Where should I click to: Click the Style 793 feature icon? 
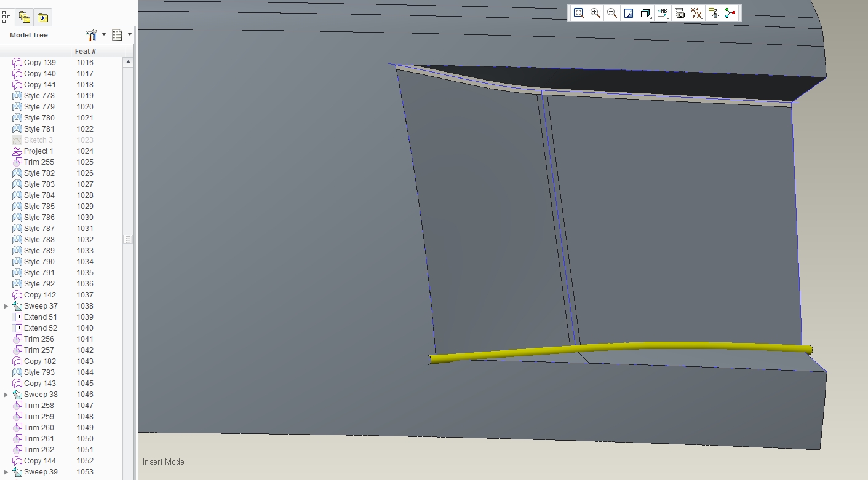coord(17,372)
